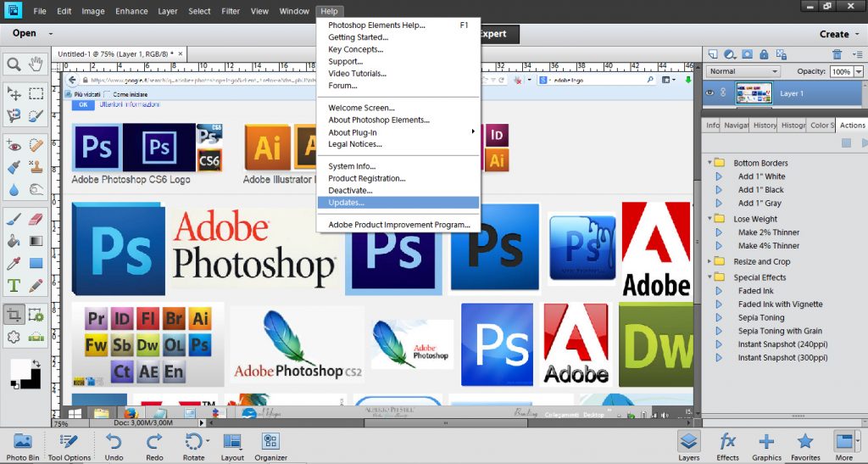Viewport: 868px width, 464px height.
Task: Open the Enhance menu
Action: tap(131, 11)
